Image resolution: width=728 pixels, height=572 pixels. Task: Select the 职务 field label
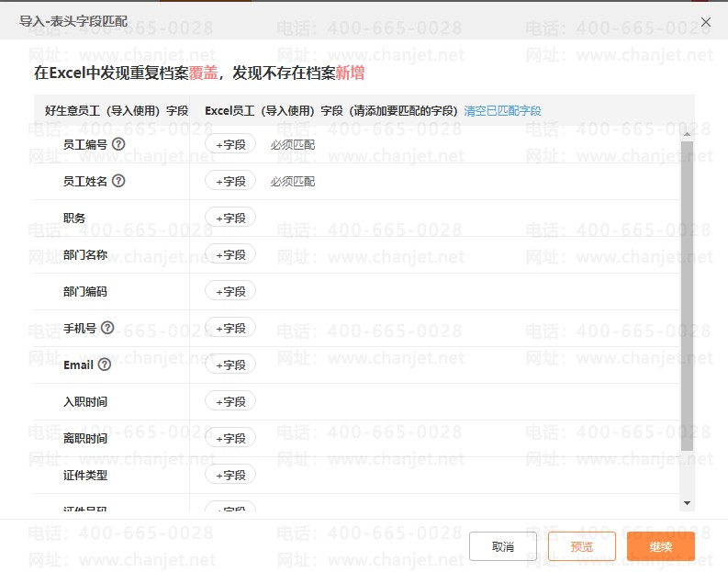[x=74, y=218]
